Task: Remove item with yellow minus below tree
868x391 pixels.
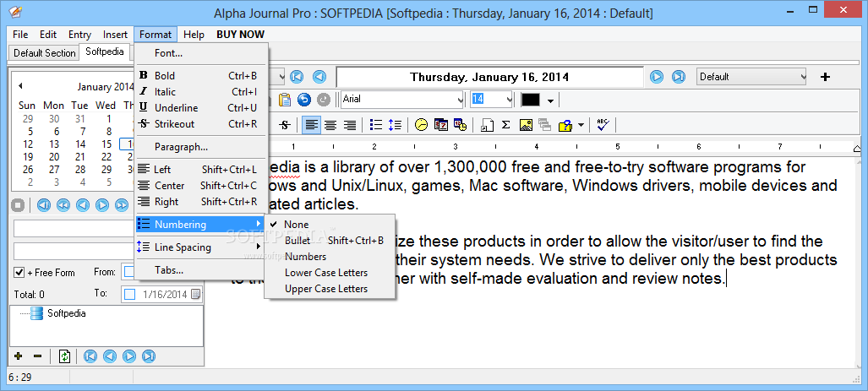Action: pyautogui.click(x=38, y=356)
